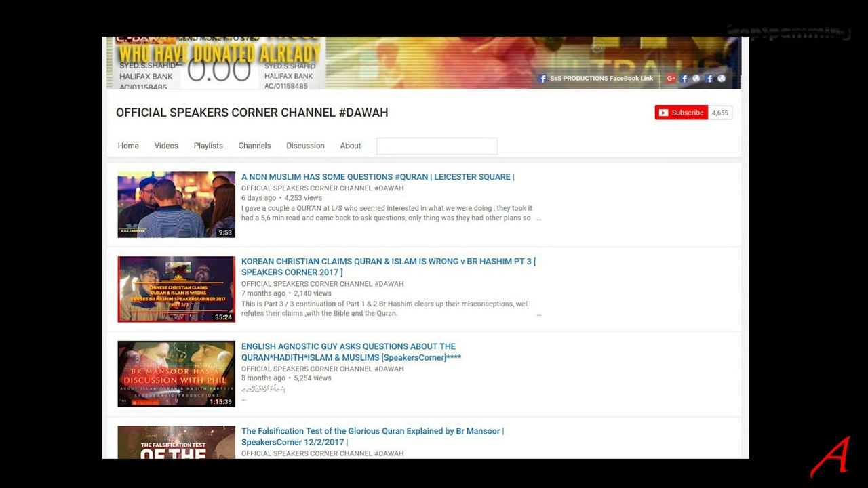This screenshot has width=868, height=488.
Task: Select the Channels tab
Action: point(254,146)
